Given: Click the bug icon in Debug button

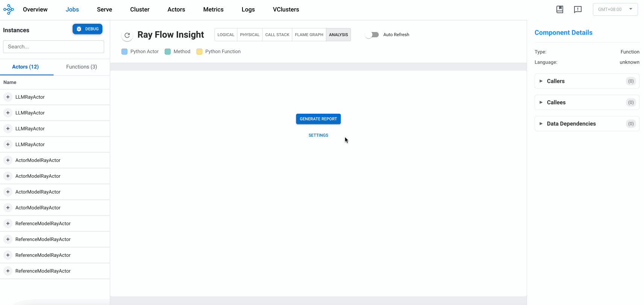Looking at the screenshot, I should 79,29.
